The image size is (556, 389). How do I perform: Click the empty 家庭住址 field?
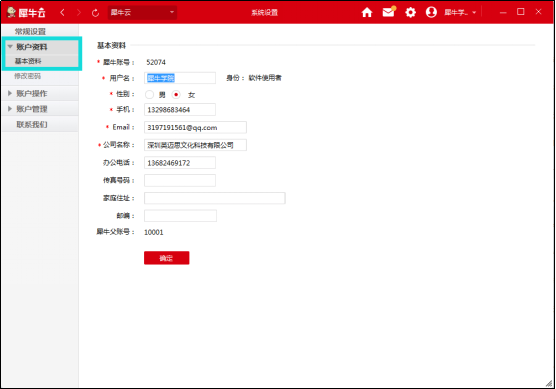215,198
